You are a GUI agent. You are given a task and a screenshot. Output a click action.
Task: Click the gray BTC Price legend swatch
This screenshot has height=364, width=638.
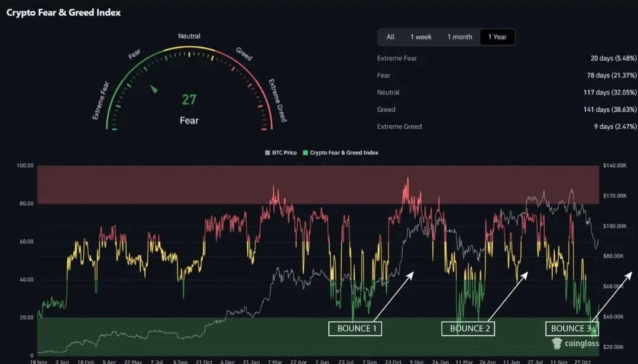coord(267,153)
